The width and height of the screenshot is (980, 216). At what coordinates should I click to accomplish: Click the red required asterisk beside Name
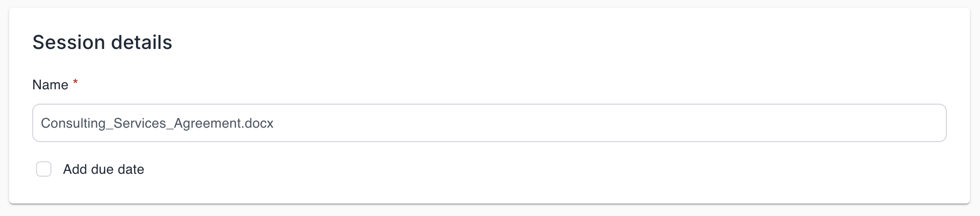tap(75, 83)
